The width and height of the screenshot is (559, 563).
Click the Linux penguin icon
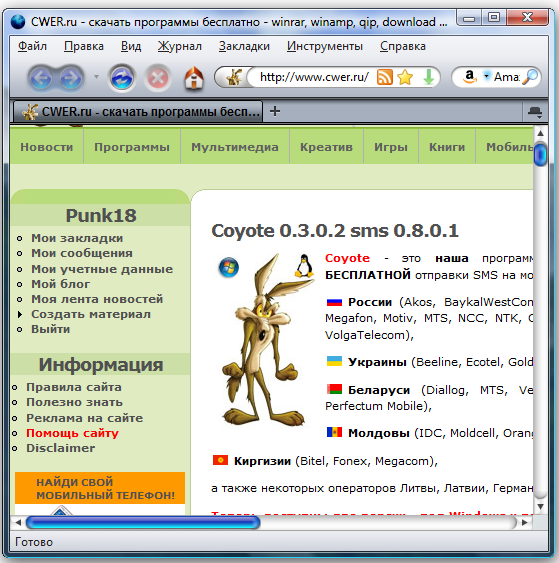(304, 266)
